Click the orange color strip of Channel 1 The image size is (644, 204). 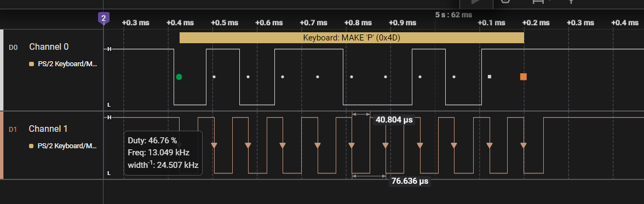[x=2, y=145]
